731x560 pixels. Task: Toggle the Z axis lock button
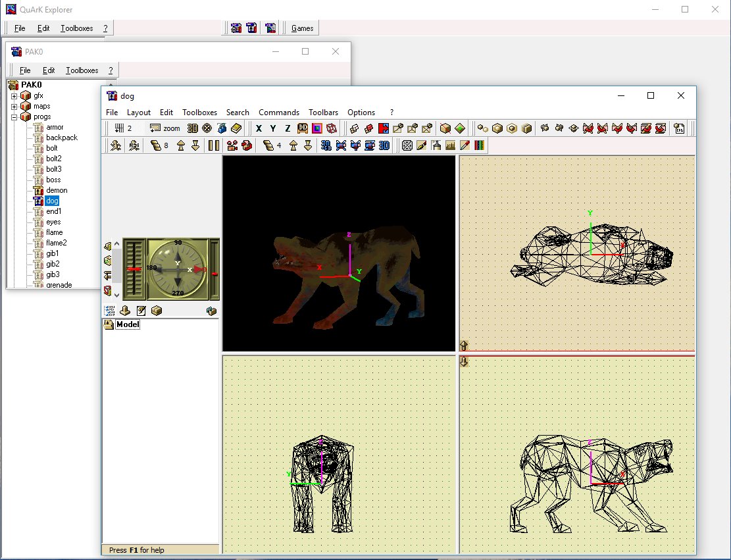click(x=288, y=128)
